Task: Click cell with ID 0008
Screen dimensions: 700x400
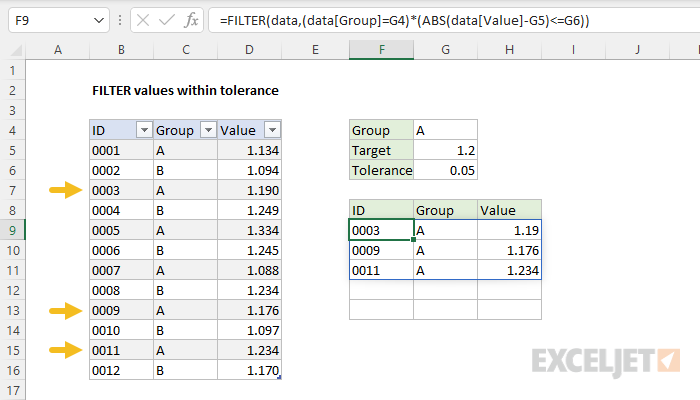Action: point(121,291)
